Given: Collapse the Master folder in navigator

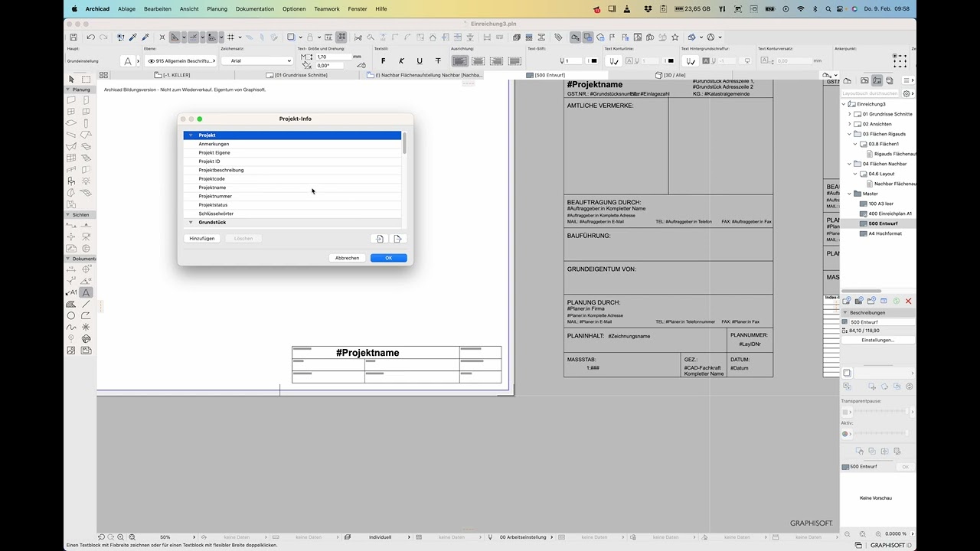Looking at the screenshot, I should [849, 194].
